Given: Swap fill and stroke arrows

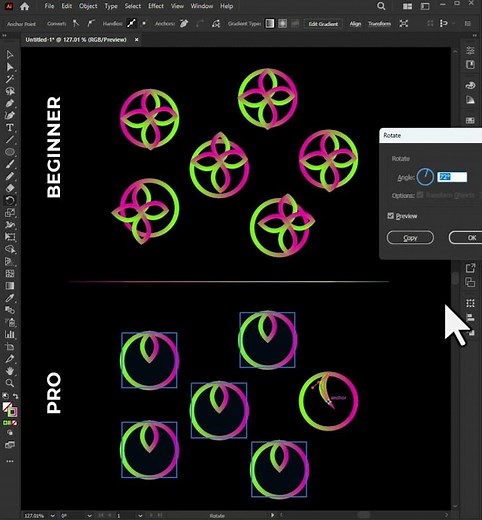Looking at the screenshot, I should click(x=16, y=396).
